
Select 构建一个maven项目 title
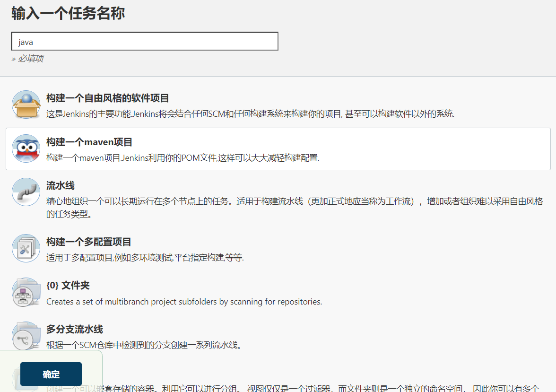point(89,142)
